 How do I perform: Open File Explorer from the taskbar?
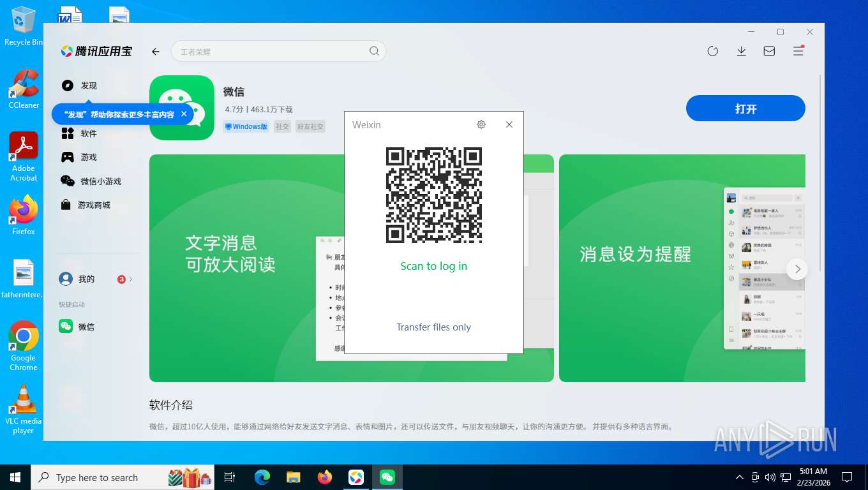(294, 477)
